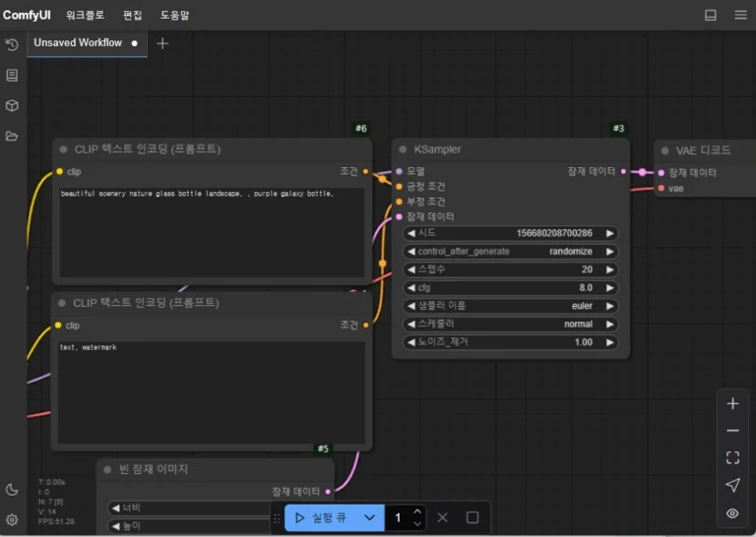
Task: Open the 도움말 menu
Action: pos(174,15)
